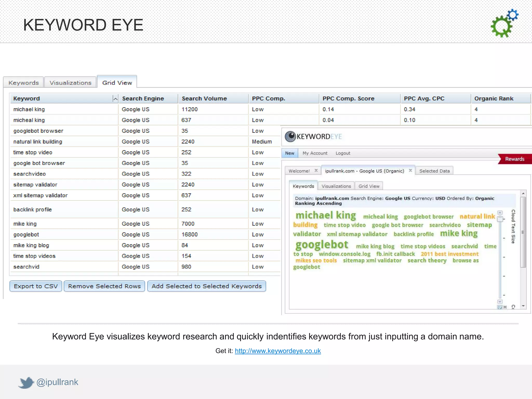Screen dimensions: 532x399
Task: Click 'mike king' in keyword cloud
Action: tap(459, 234)
